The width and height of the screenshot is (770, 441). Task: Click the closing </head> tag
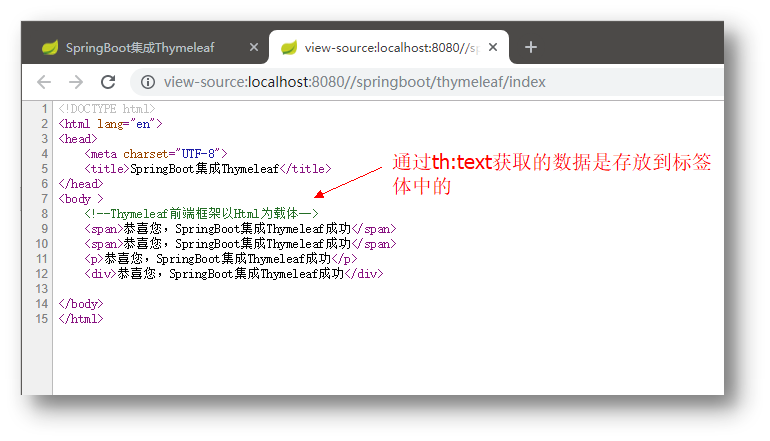[x=81, y=184]
